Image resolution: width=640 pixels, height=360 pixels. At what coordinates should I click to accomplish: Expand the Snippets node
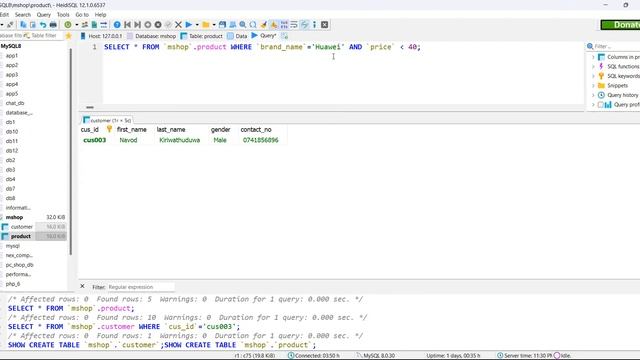tap(593, 86)
